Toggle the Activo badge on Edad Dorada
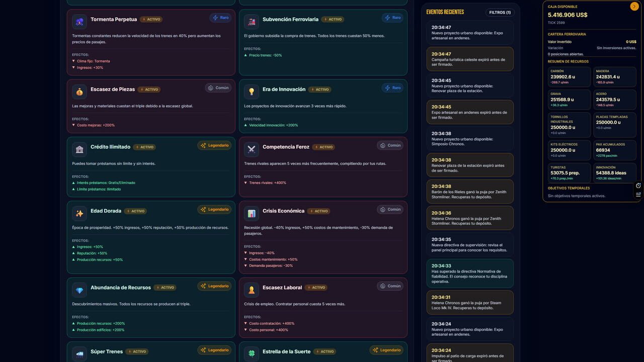The height and width of the screenshot is (362, 644). click(x=135, y=211)
